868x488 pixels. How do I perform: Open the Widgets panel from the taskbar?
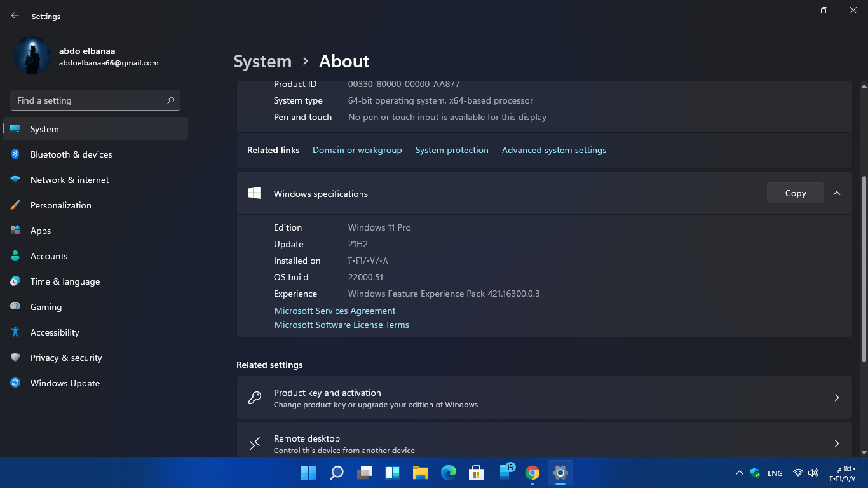[x=392, y=473]
